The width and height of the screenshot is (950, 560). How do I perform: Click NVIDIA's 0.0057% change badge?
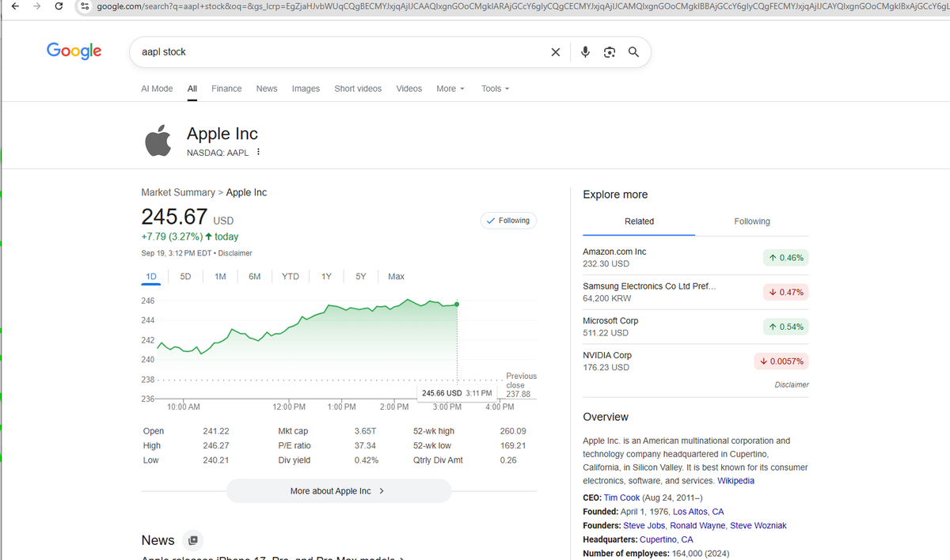click(x=781, y=361)
